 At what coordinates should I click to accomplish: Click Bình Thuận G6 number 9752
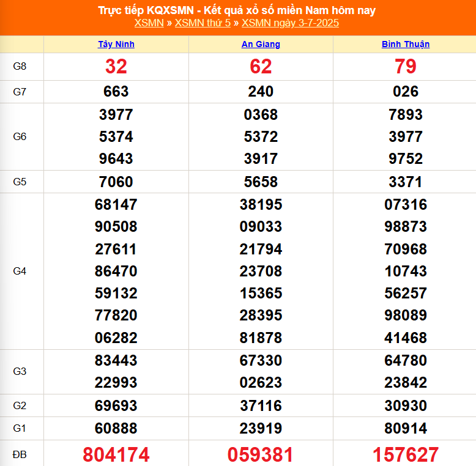pyautogui.click(x=406, y=158)
